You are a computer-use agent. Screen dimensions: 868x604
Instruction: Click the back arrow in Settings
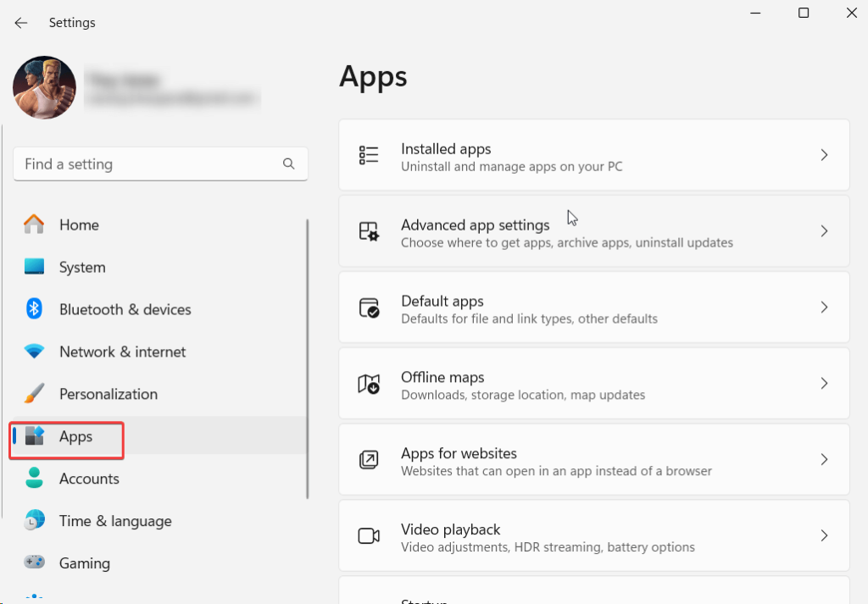pos(21,23)
